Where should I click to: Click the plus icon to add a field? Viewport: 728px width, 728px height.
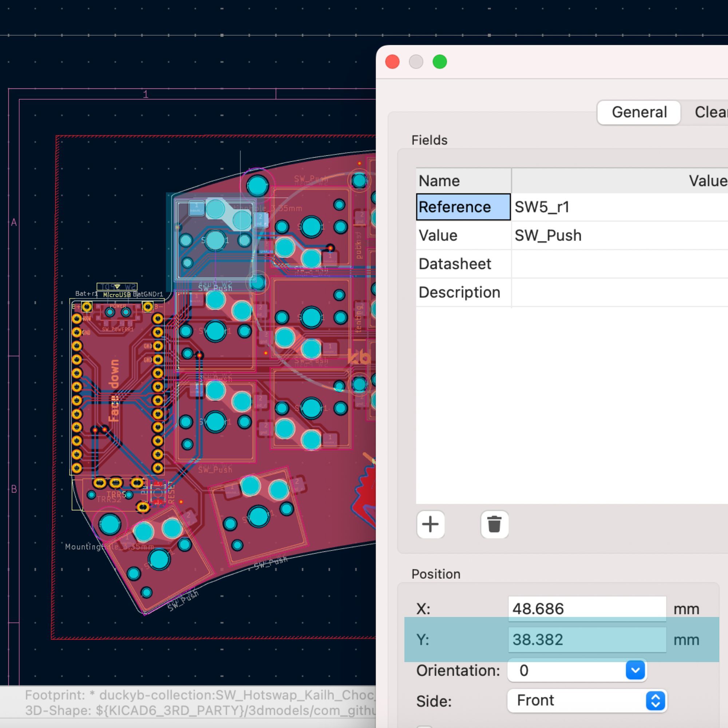[430, 524]
